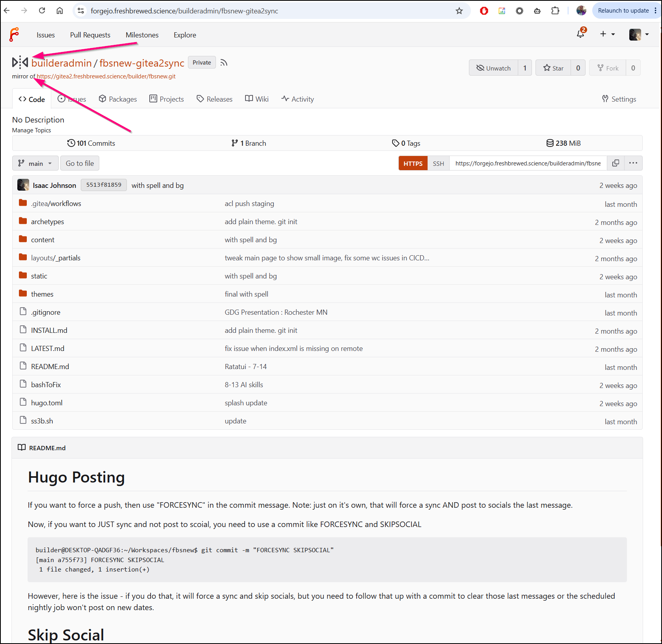This screenshot has width=662, height=644.
Task: Open Pull Requests in top navigation
Action: pyautogui.click(x=90, y=35)
